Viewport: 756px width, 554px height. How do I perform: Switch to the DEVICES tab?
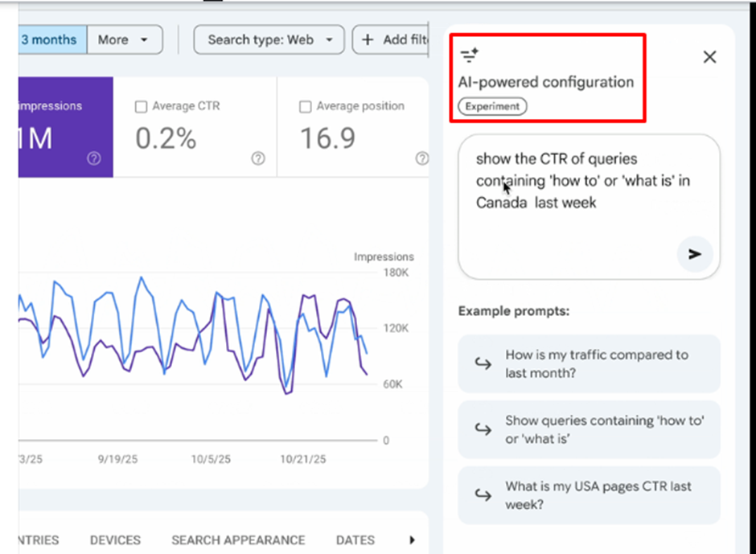pyautogui.click(x=114, y=540)
